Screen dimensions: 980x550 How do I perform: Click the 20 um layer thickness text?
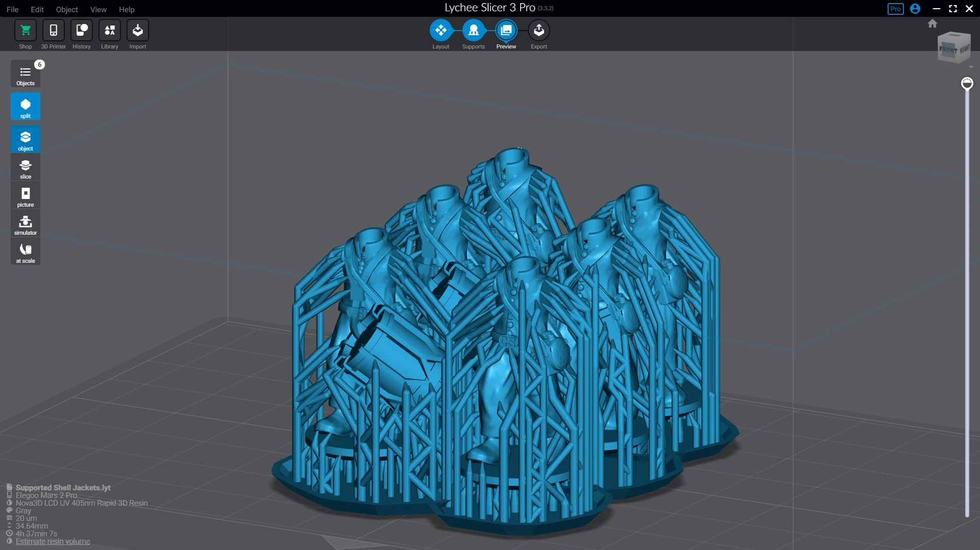pos(26,518)
